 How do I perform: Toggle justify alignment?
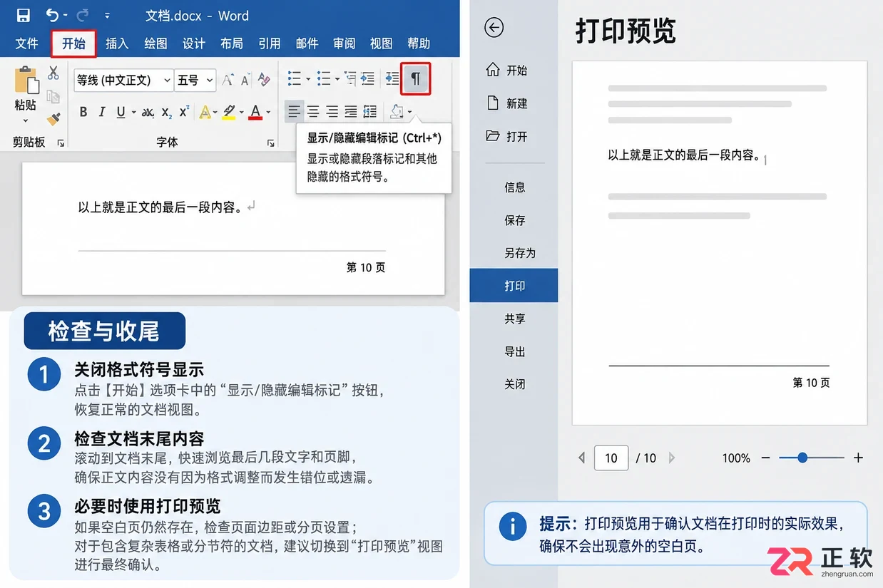pos(351,112)
